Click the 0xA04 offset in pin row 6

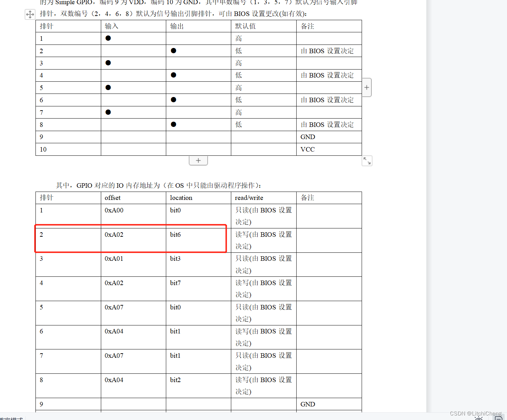pos(114,331)
